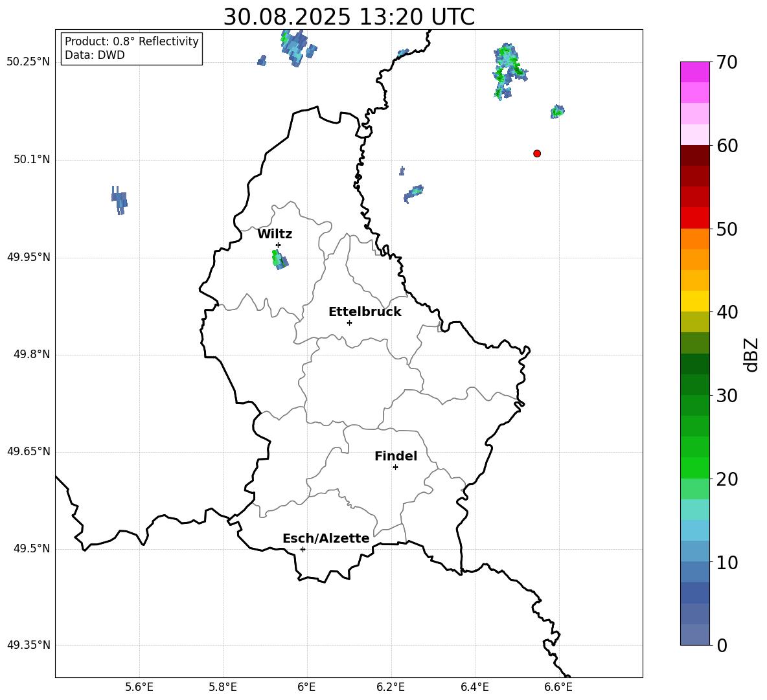Select the magenta swatch at top of colorbar
The width and height of the screenshot is (767, 700).
pyautogui.click(x=694, y=72)
